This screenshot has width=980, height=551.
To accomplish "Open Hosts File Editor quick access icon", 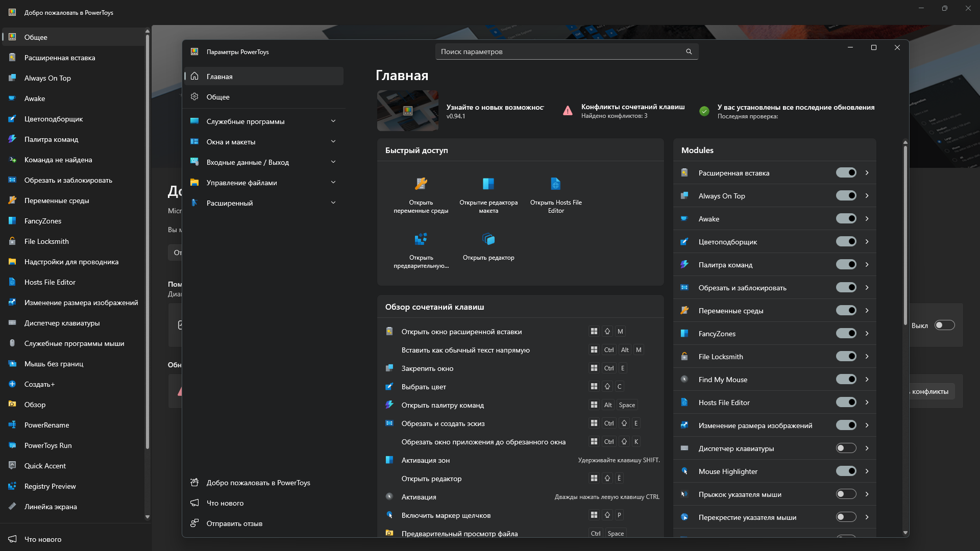I will [x=555, y=184].
